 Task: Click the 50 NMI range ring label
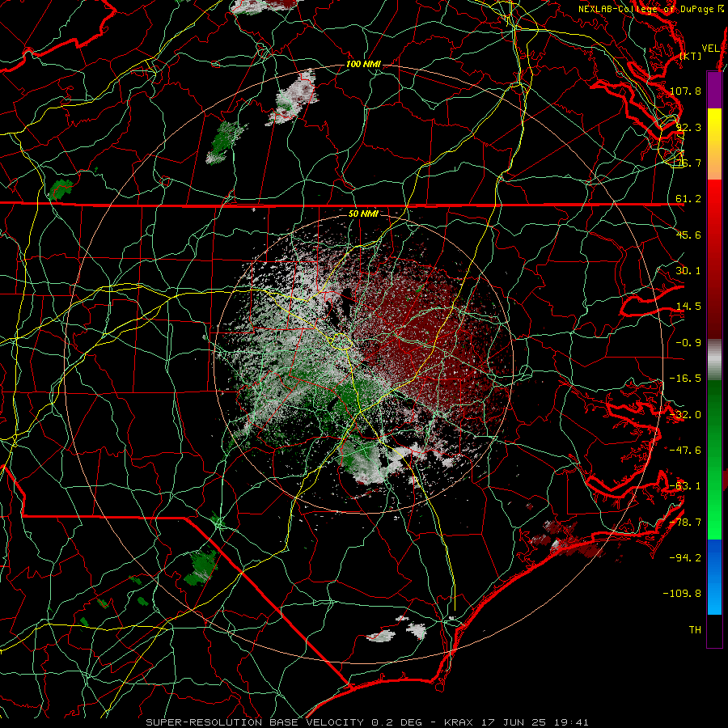[x=363, y=214]
